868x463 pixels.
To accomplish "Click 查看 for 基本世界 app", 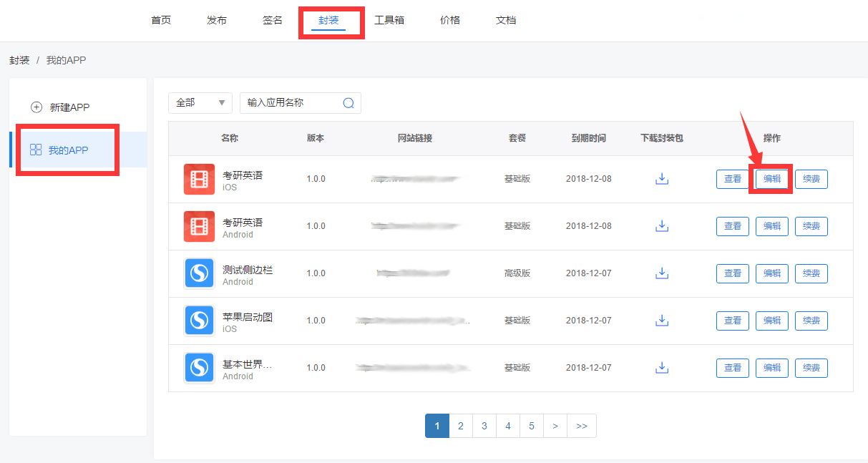I will click(733, 368).
